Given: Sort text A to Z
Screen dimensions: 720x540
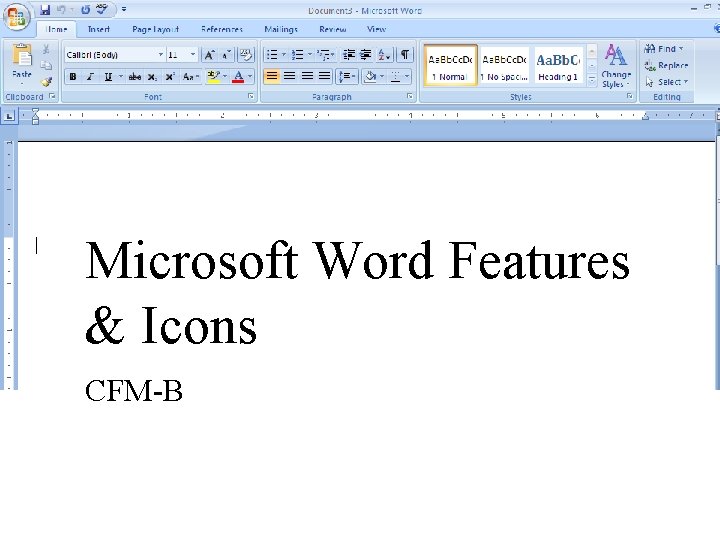Looking at the screenshot, I should pyautogui.click(x=384, y=55).
